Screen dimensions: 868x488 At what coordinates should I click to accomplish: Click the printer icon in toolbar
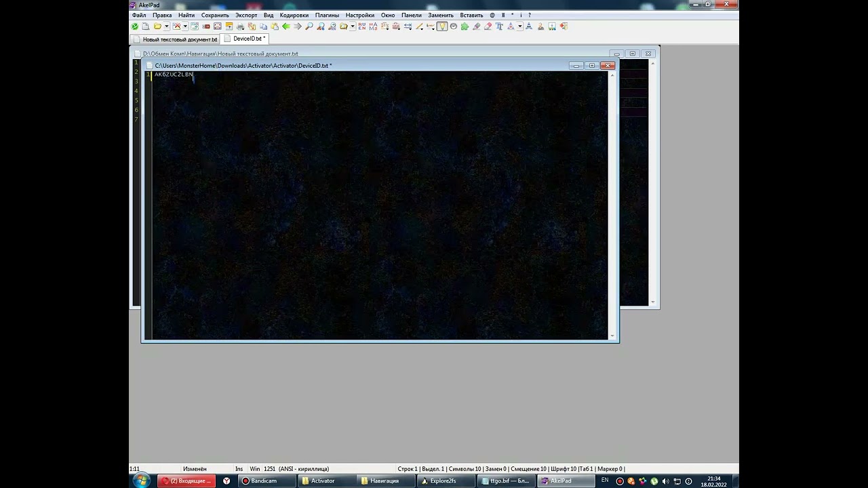(x=241, y=26)
